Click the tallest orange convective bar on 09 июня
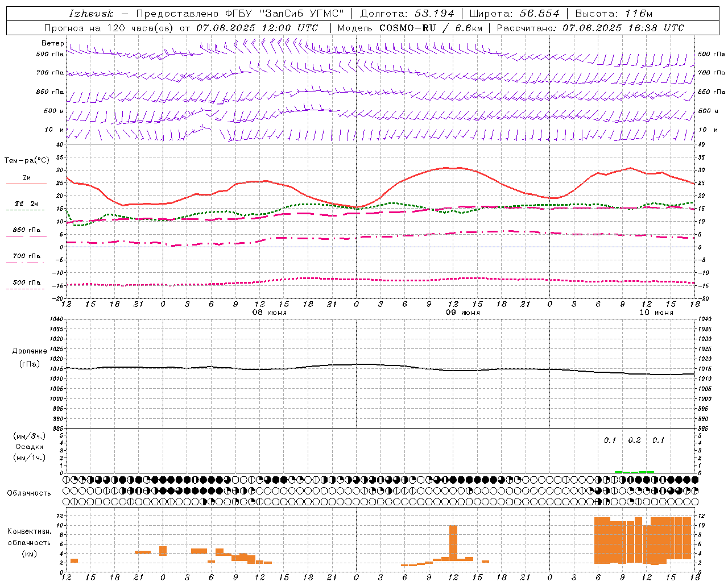The width and height of the screenshot is (728, 582). (453, 543)
